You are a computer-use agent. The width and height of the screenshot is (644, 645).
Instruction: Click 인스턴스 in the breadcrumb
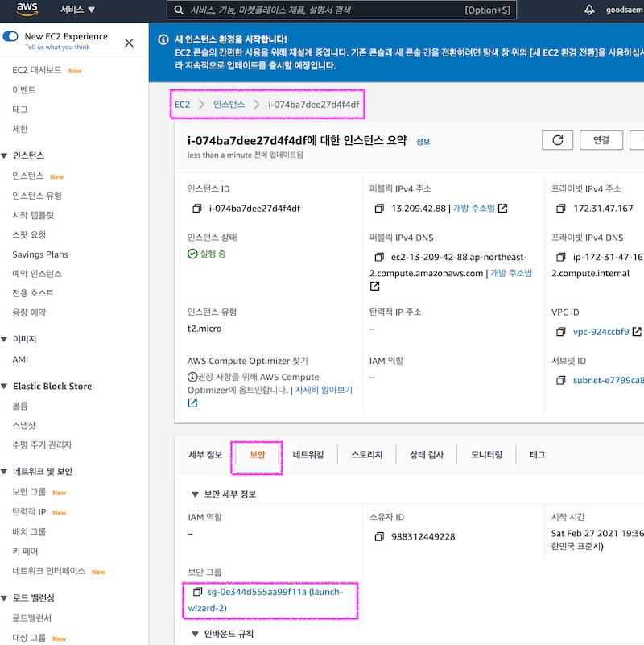[x=229, y=105]
